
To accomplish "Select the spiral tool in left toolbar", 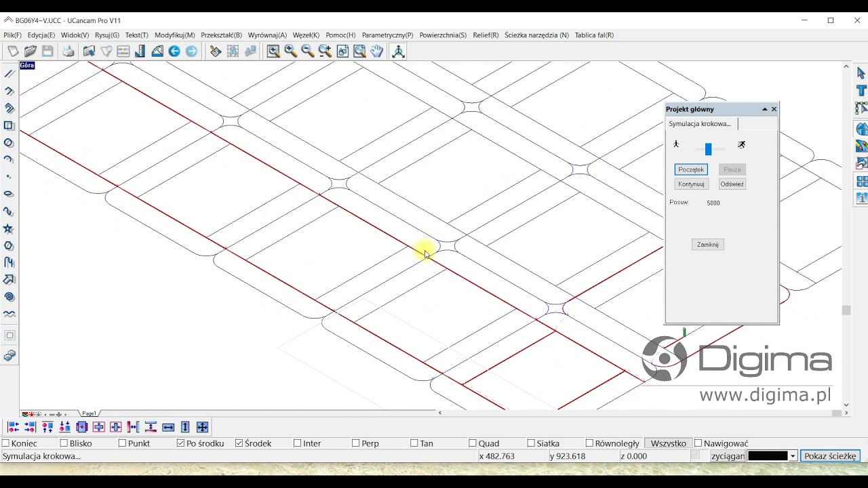I will (9, 297).
